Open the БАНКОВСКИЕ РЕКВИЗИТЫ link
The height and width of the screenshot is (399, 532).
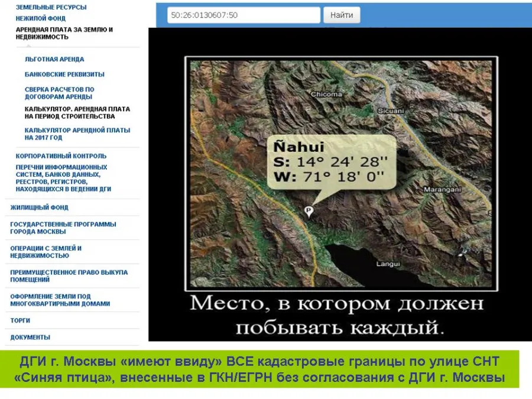pos(64,74)
